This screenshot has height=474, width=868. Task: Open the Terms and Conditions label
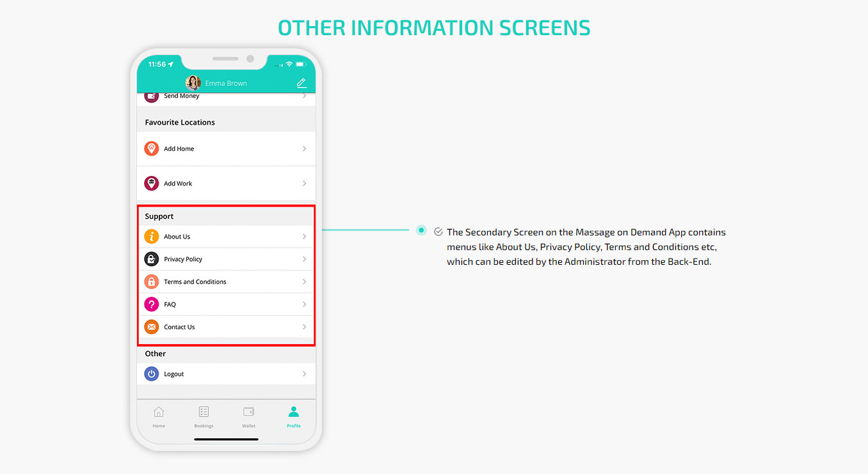coord(195,281)
